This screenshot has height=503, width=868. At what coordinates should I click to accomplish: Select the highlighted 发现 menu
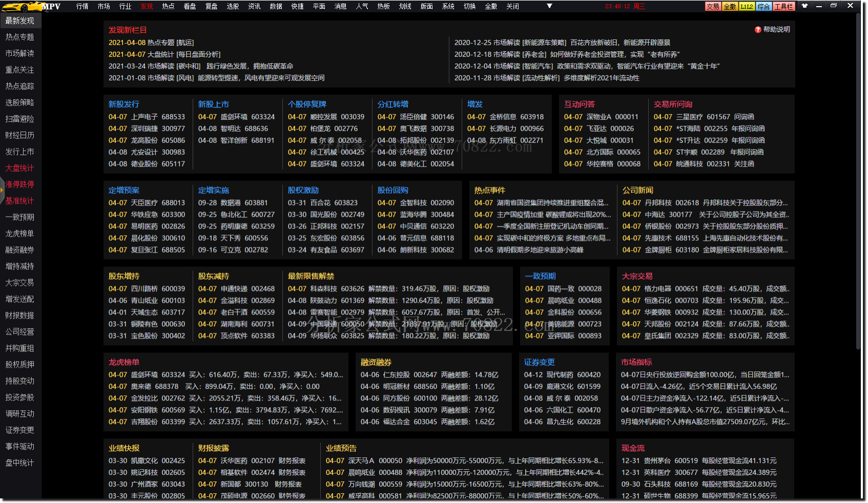147,6
